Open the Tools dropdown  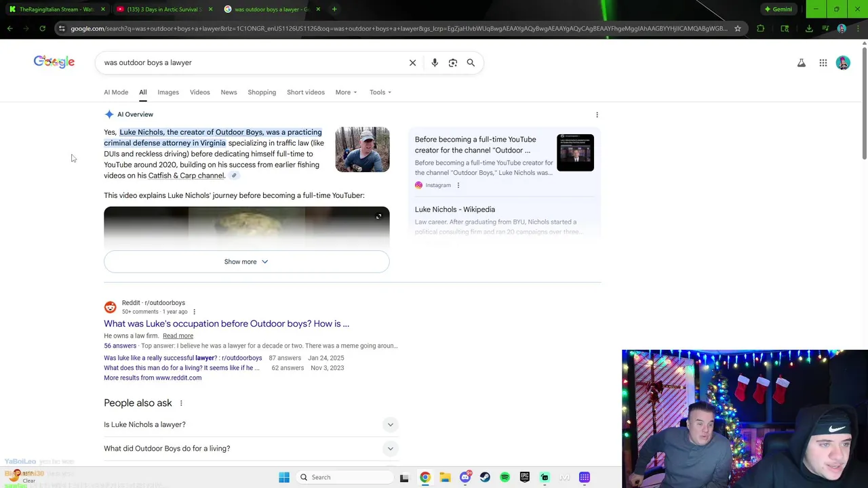pyautogui.click(x=380, y=92)
